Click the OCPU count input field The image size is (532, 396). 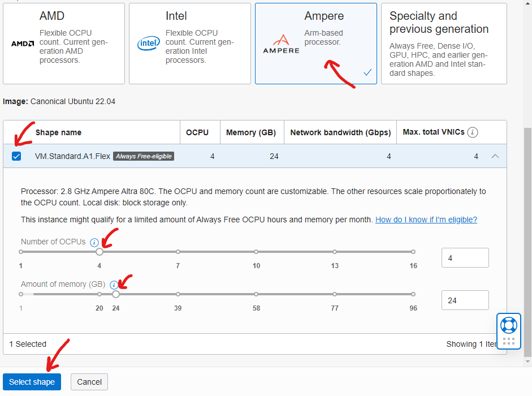465,258
